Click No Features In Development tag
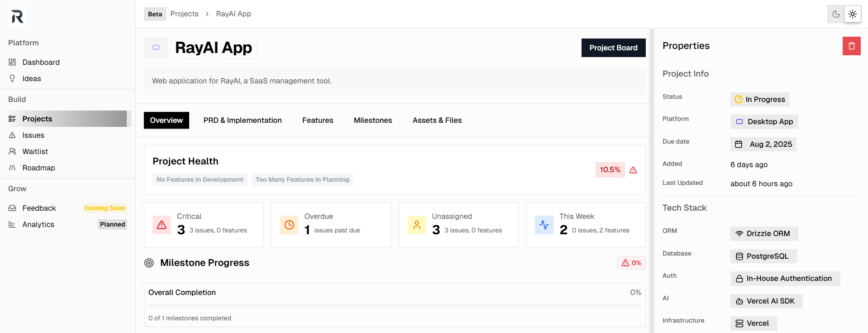 point(200,179)
